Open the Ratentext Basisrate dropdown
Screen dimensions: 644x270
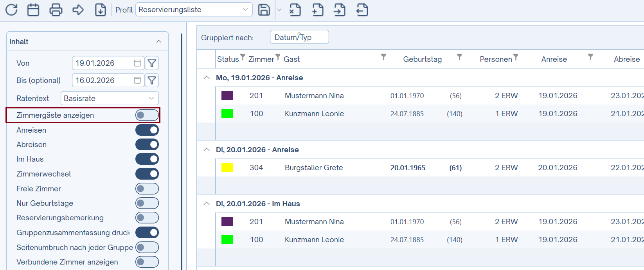coord(110,98)
